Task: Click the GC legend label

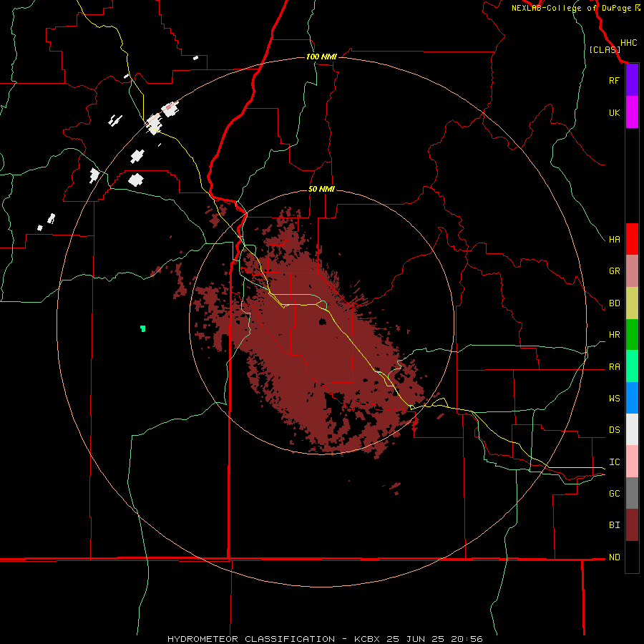Action: point(615,493)
